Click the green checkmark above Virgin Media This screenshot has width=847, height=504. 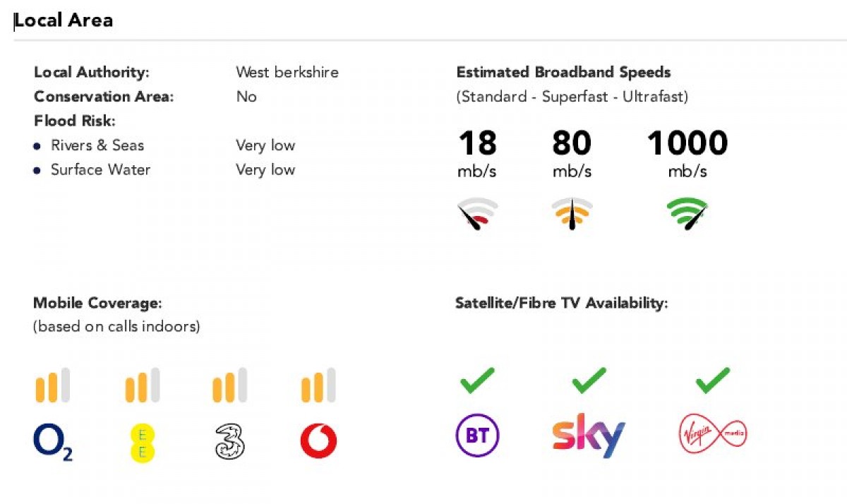pyautogui.click(x=712, y=380)
